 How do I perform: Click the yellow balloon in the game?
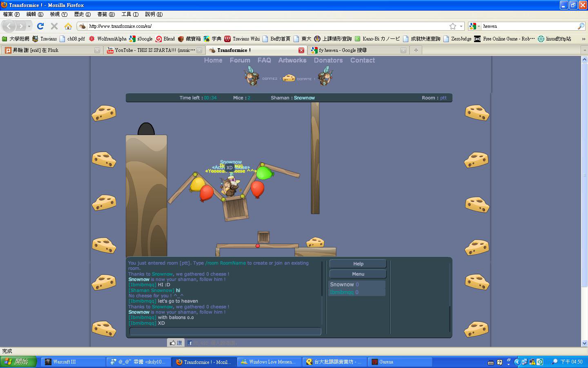[x=197, y=184]
